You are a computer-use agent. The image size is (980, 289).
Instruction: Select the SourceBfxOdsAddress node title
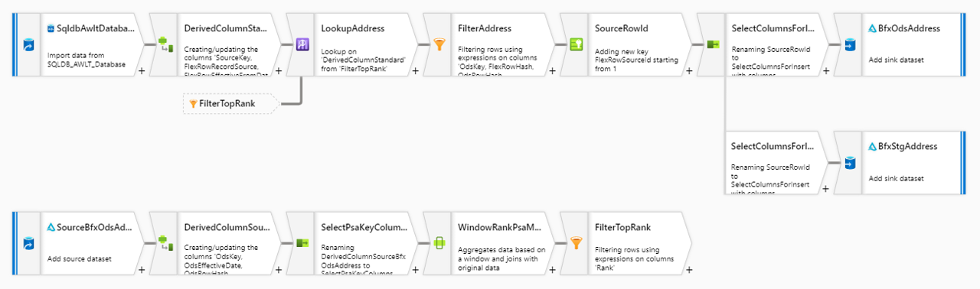tap(95, 227)
